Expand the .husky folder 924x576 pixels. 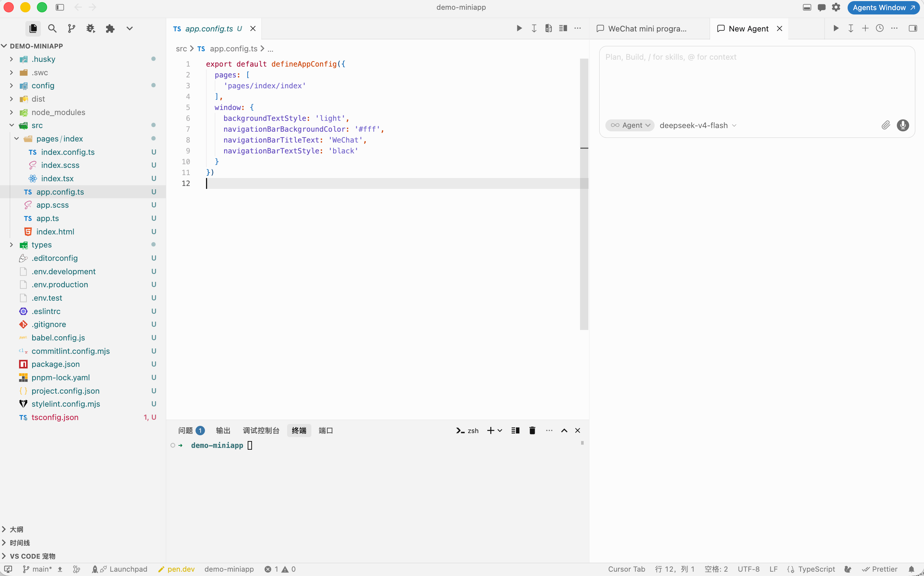[83, 59]
